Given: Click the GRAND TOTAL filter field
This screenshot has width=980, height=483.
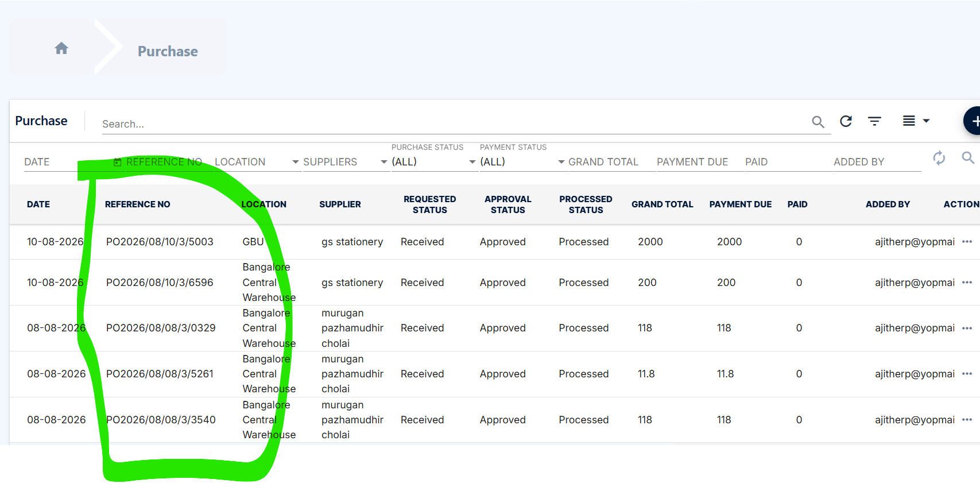Looking at the screenshot, I should click(611, 162).
